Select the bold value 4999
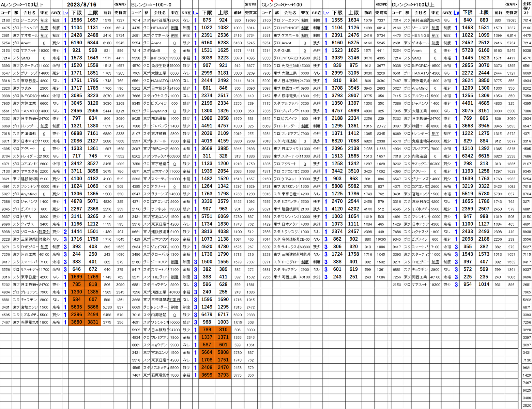This screenshot has width=532, height=409. pos(353,111)
